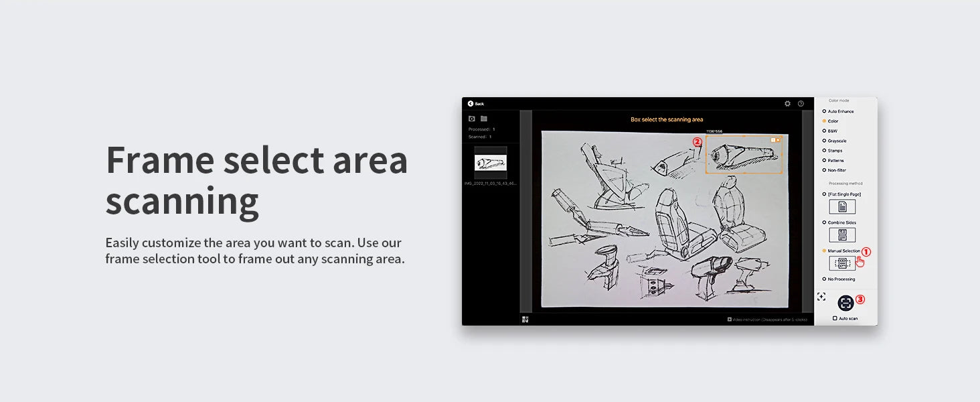Select the Auto Enhance color mode
Image resolution: width=980 pixels, height=402 pixels.
[x=824, y=111]
